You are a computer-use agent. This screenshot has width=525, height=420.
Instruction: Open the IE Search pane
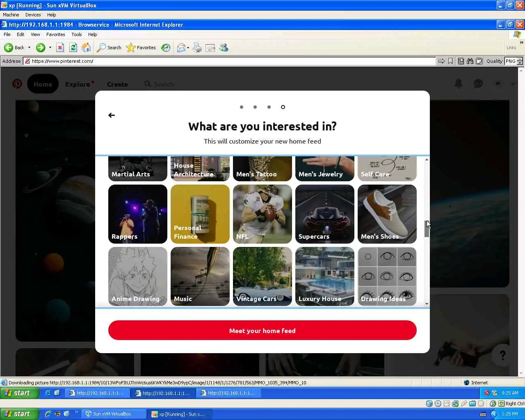(109, 48)
